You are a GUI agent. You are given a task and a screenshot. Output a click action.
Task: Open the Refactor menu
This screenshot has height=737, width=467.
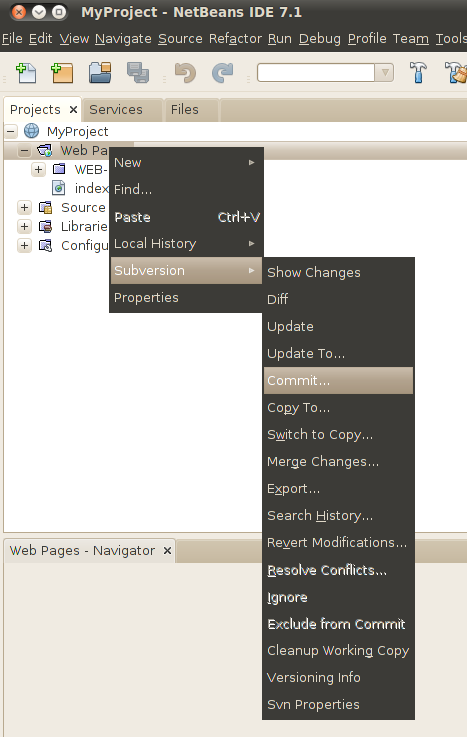pyautogui.click(x=235, y=39)
